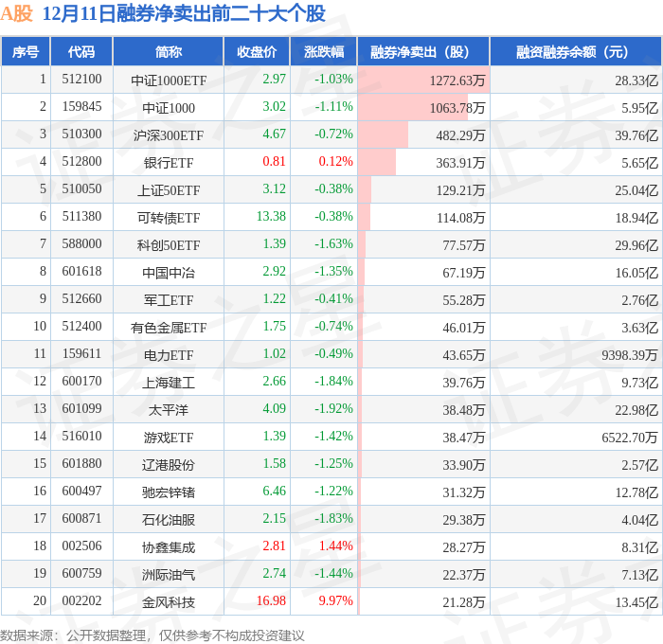
Task: Select the name 石化油服
Action: pyautogui.click(x=169, y=520)
